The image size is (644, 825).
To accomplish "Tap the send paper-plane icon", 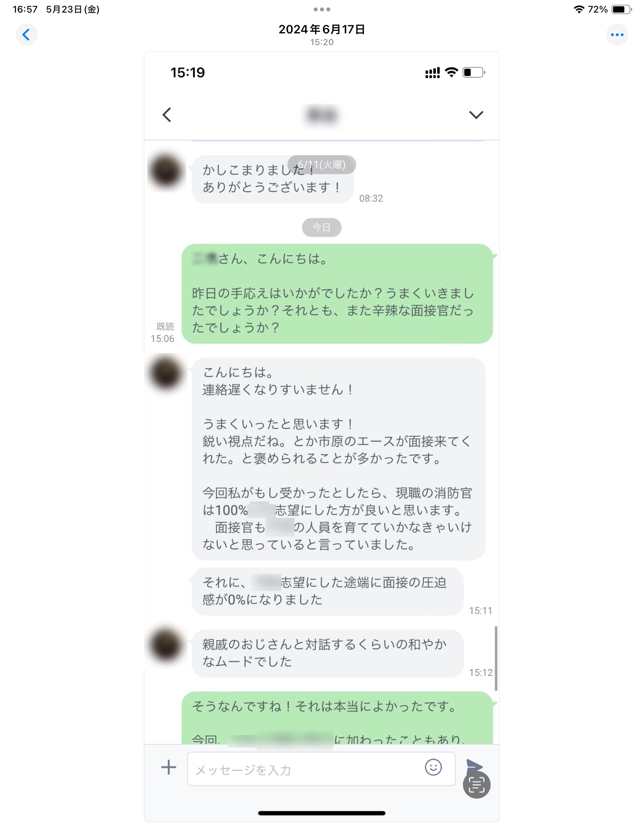I will point(474,765).
